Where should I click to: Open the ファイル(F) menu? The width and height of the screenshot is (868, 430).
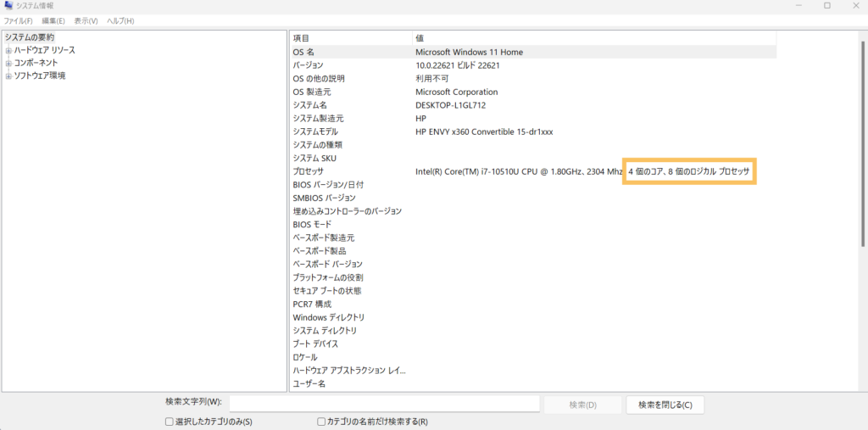coord(19,21)
